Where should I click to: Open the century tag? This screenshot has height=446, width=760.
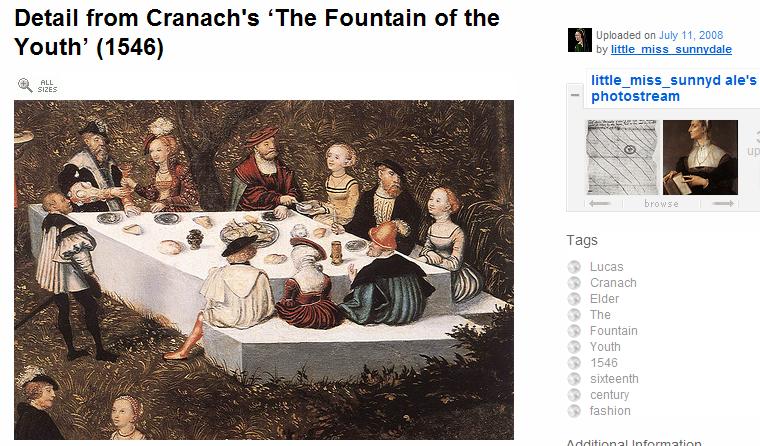(x=610, y=395)
